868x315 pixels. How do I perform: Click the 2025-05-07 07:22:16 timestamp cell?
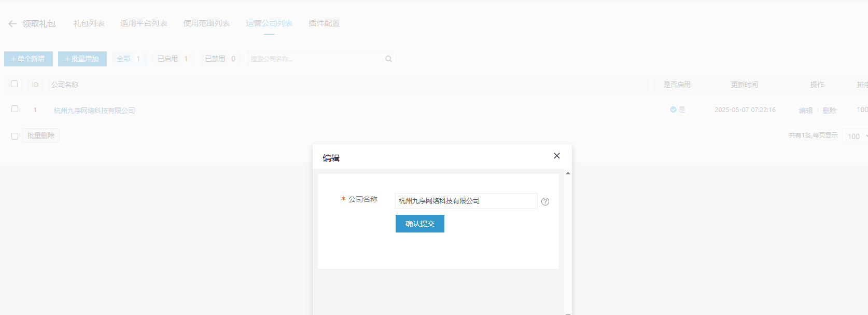[745, 110]
